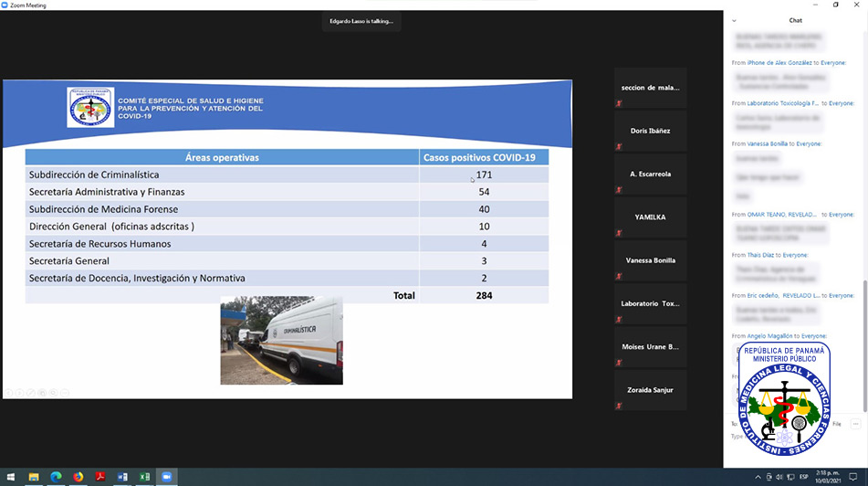Viewport: 868px width, 486px height.
Task: Click the chat message input field
Action: pos(737,436)
